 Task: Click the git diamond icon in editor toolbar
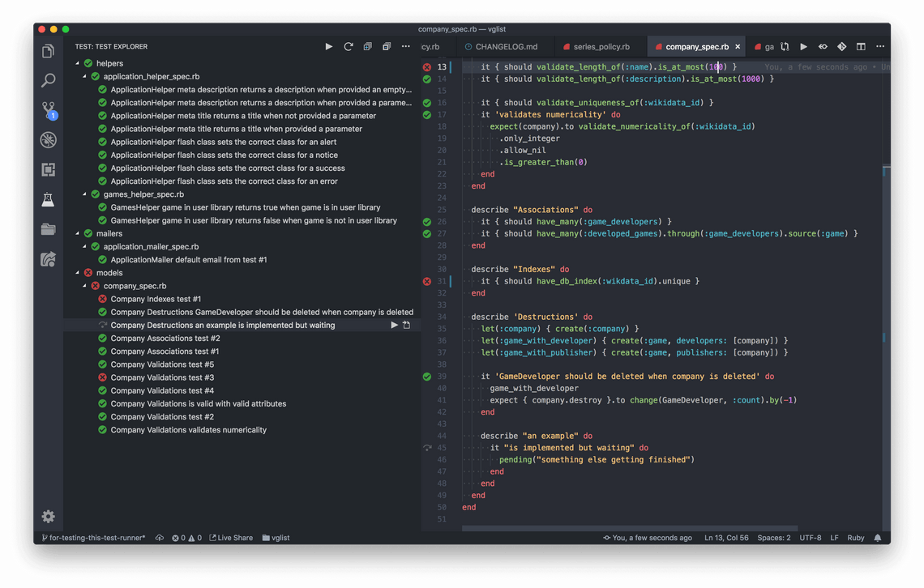click(x=842, y=46)
